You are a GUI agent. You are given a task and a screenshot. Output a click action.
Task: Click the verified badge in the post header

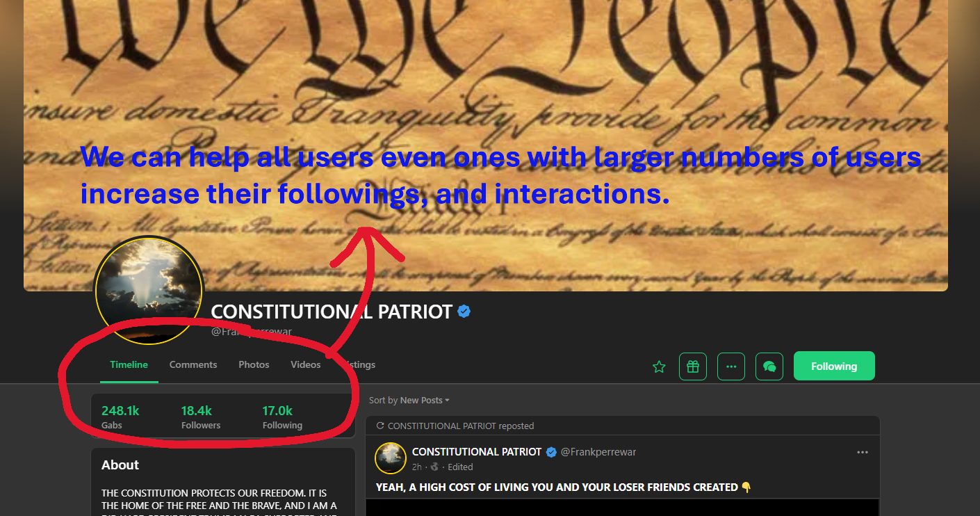point(551,452)
